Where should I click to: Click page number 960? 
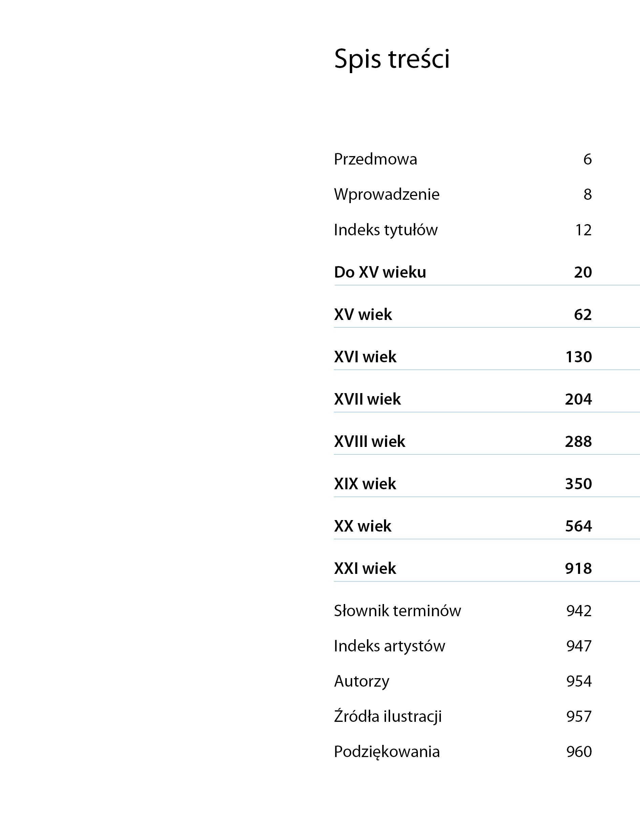coord(579,752)
